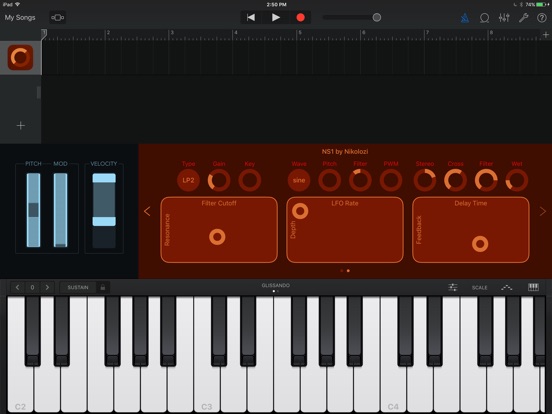
Task: Toggle the arpeggiator icon
Action: pyautogui.click(x=507, y=288)
